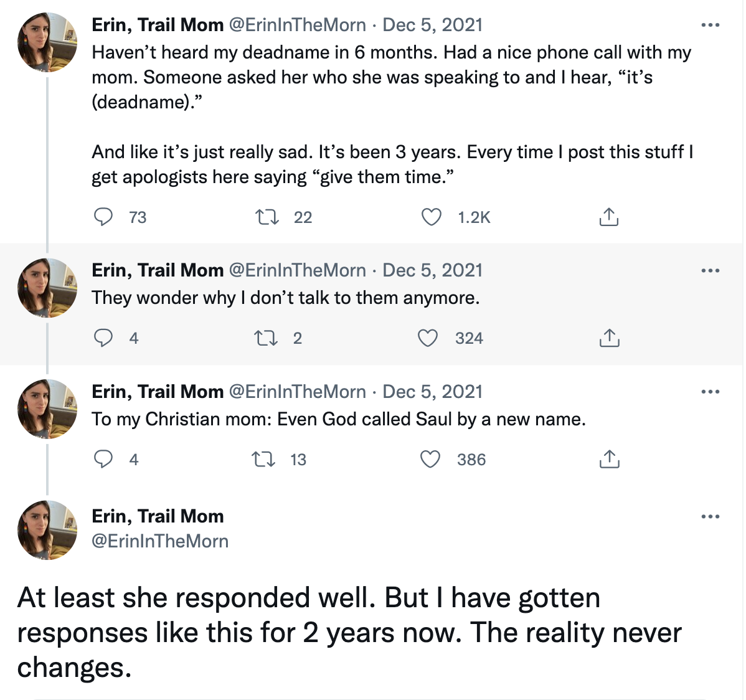Image resolution: width=746 pixels, height=700 pixels.
Task: Retweet the tweet with 2 retweets
Action: (267, 338)
